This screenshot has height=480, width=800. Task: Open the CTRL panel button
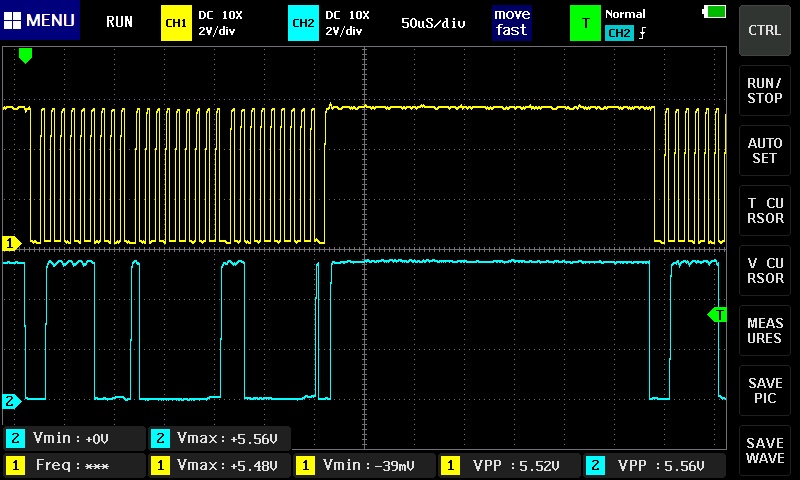[764, 30]
